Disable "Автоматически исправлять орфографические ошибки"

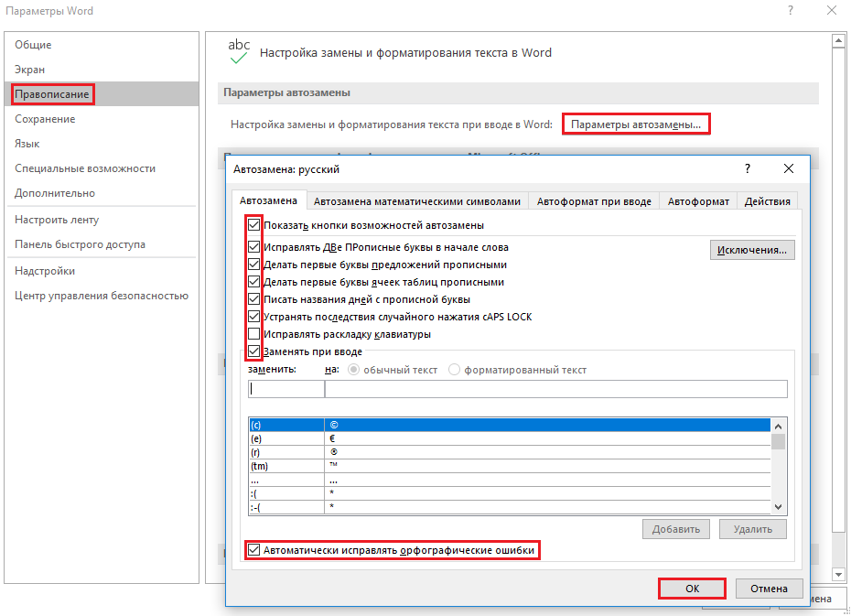coord(254,550)
